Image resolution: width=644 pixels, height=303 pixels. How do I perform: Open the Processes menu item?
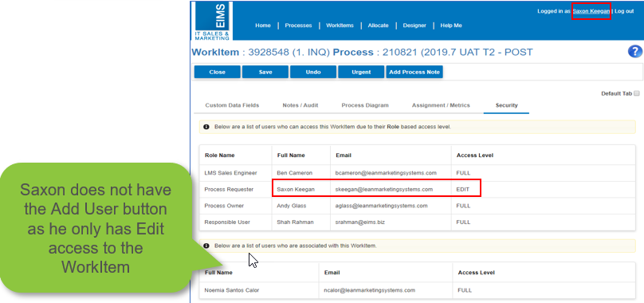[298, 26]
